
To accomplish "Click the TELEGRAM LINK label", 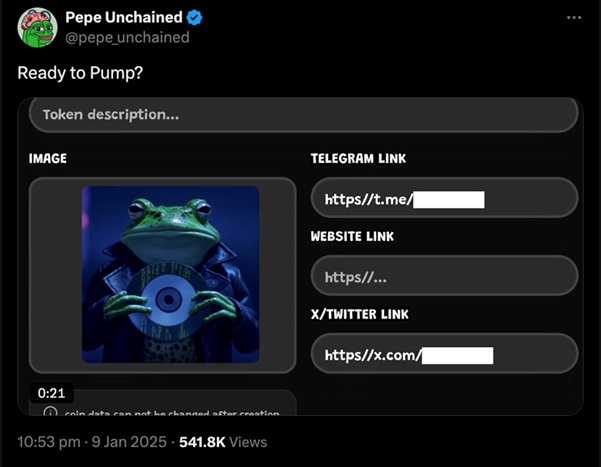I will pos(358,158).
